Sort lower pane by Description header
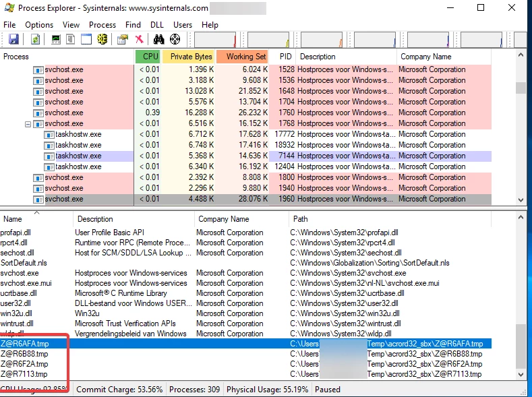Image resolution: width=532 pixels, height=397 pixels. (134, 219)
